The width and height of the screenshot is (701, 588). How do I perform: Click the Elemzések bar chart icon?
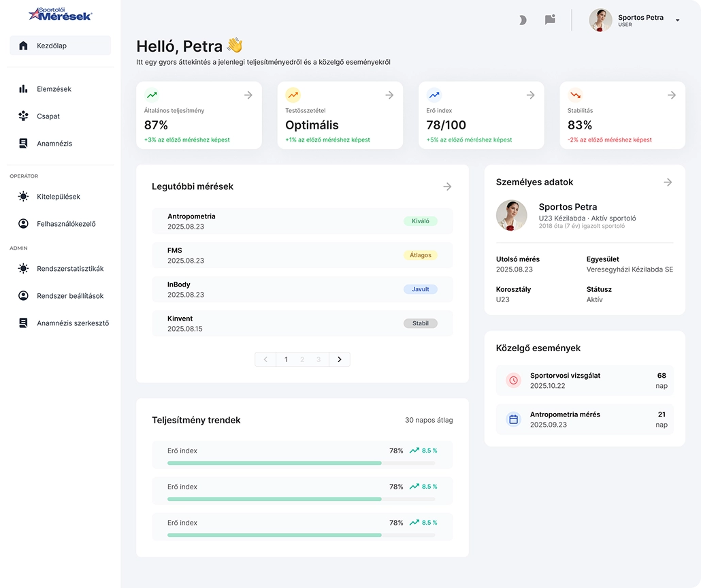pos(23,89)
